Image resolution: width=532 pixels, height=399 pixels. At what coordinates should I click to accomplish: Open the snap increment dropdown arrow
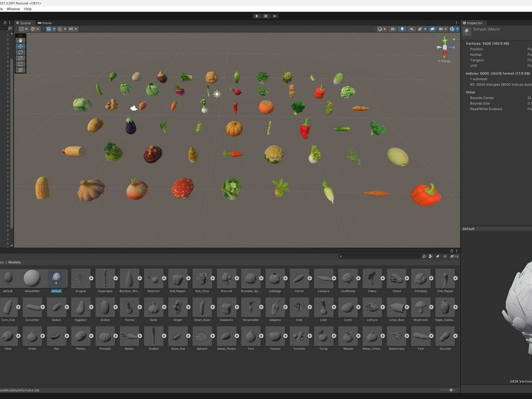76,29
